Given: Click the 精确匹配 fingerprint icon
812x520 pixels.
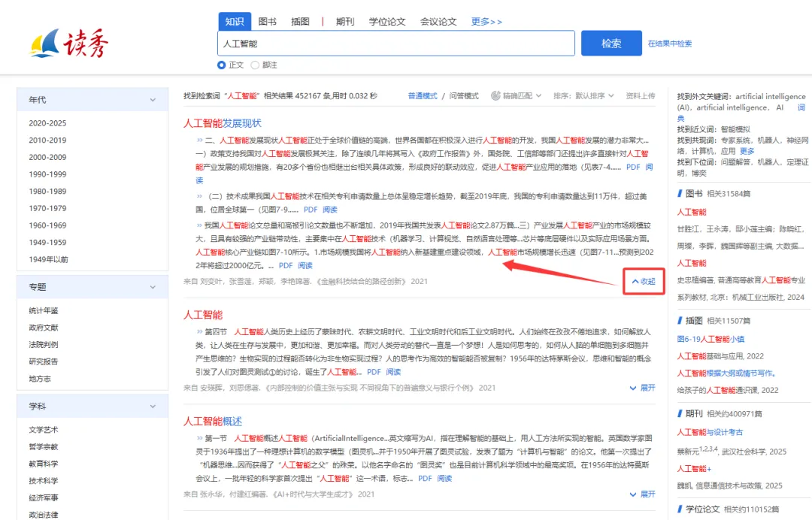Looking at the screenshot, I should click(x=495, y=96).
